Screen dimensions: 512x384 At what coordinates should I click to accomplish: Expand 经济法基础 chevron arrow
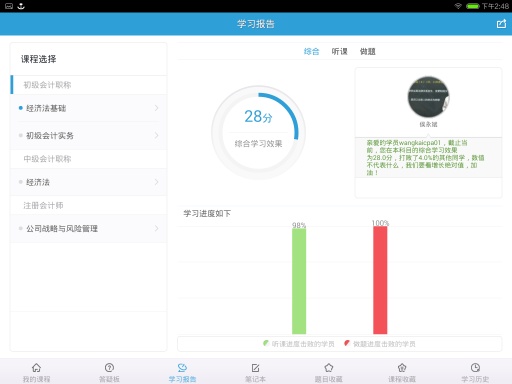(x=156, y=108)
